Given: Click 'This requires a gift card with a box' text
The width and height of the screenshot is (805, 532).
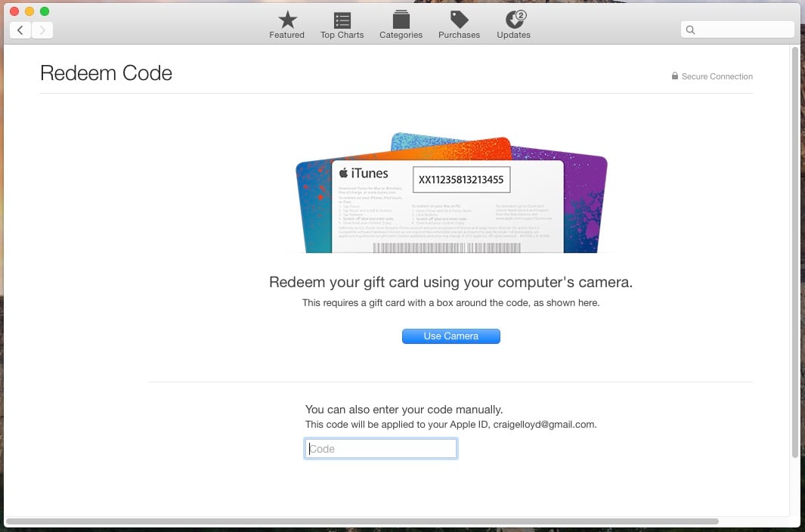Looking at the screenshot, I should (x=450, y=303).
